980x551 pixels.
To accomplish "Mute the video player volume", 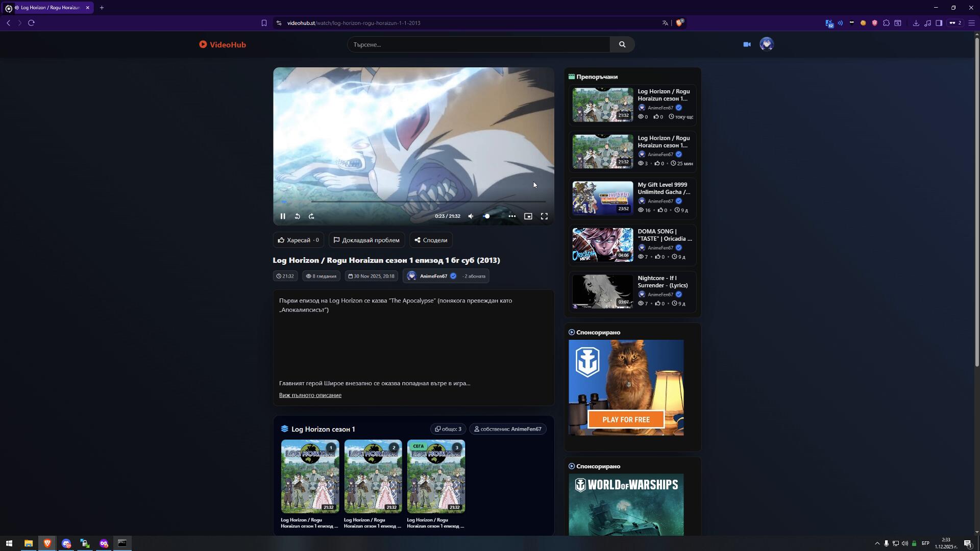I will [471, 216].
